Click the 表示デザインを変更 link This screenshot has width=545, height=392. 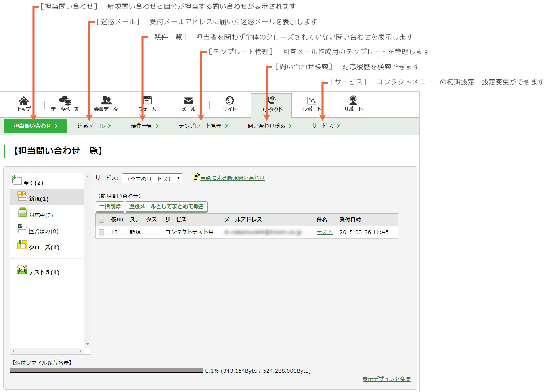tap(386, 379)
